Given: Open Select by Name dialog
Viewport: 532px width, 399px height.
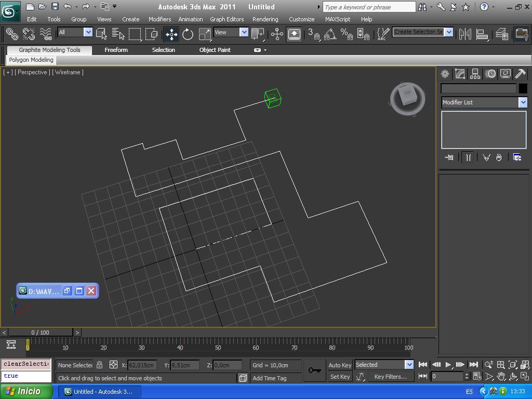Looking at the screenshot, I should [118, 34].
